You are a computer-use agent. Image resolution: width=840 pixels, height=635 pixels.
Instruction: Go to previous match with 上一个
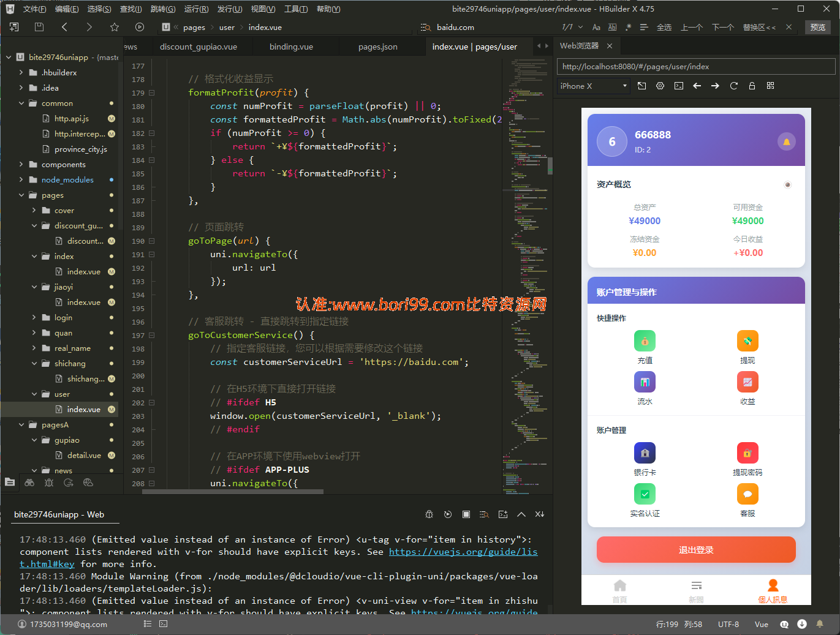tap(692, 27)
